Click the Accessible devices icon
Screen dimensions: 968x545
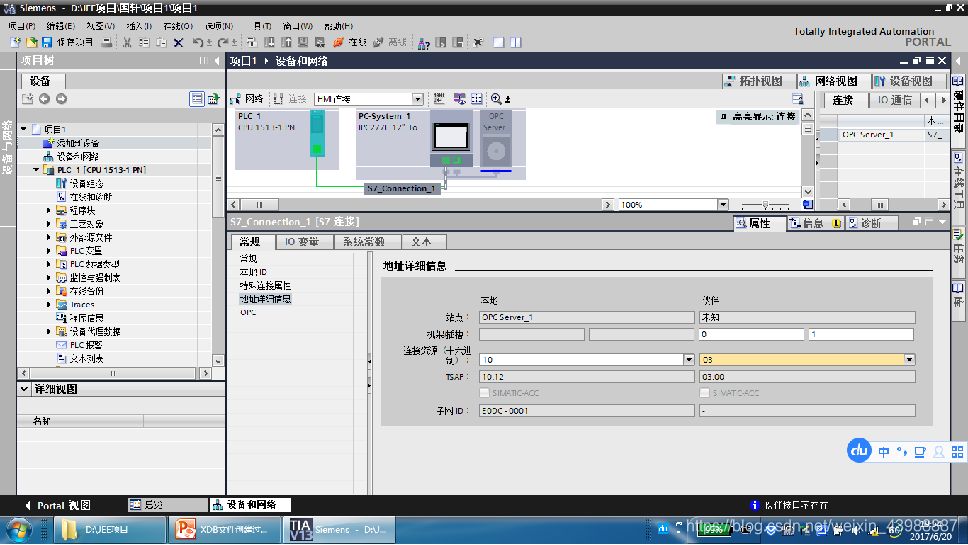pos(424,43)
